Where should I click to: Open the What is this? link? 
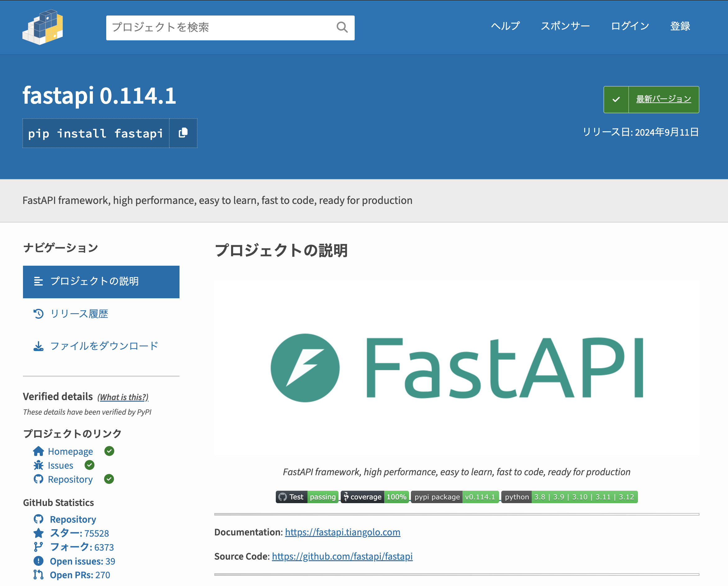[123, 397]
